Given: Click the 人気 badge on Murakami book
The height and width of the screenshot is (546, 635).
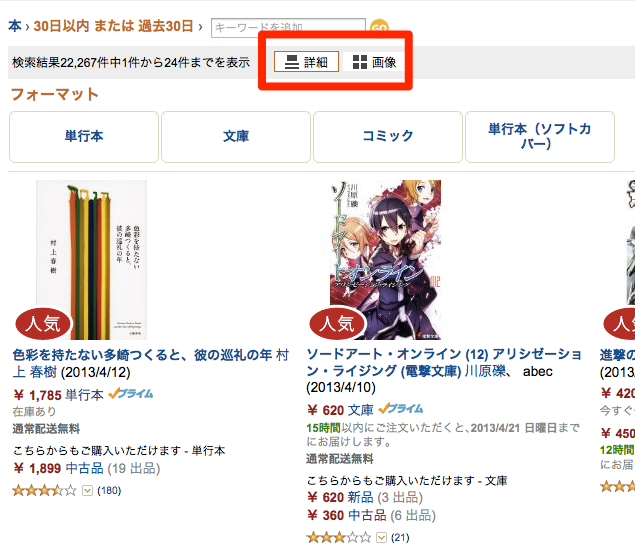Looking at the screenshot, I should point(43,324).
